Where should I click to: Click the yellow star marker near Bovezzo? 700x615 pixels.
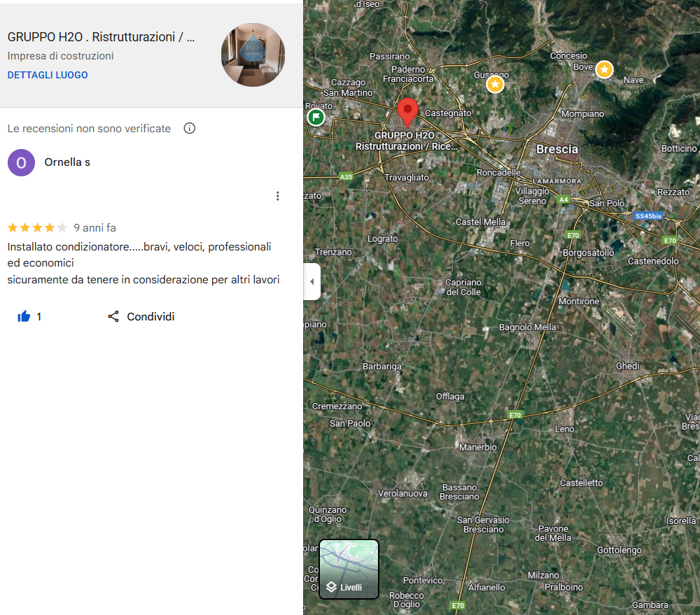pyautogui.click(x=604, y=69)
